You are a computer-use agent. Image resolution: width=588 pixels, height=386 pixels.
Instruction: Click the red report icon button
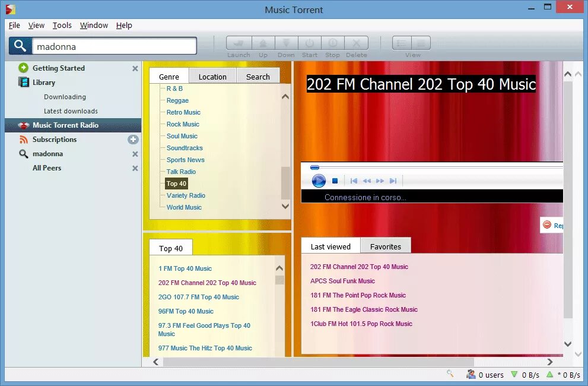547,224
